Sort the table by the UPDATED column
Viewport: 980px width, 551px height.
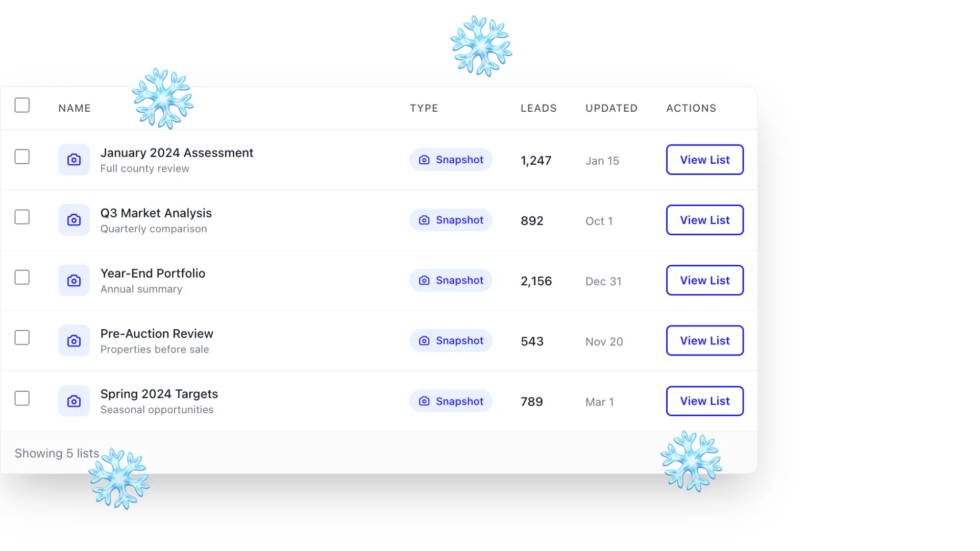(611, 108)
